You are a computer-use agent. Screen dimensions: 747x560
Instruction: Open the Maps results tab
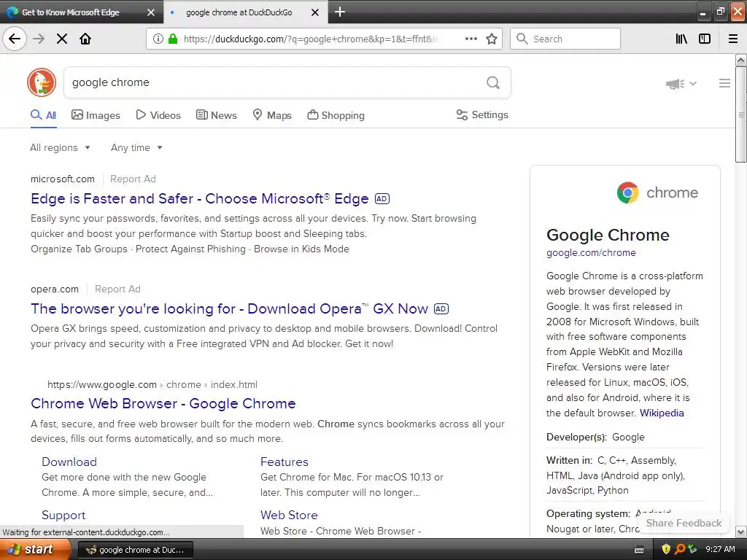click(272, 115)
